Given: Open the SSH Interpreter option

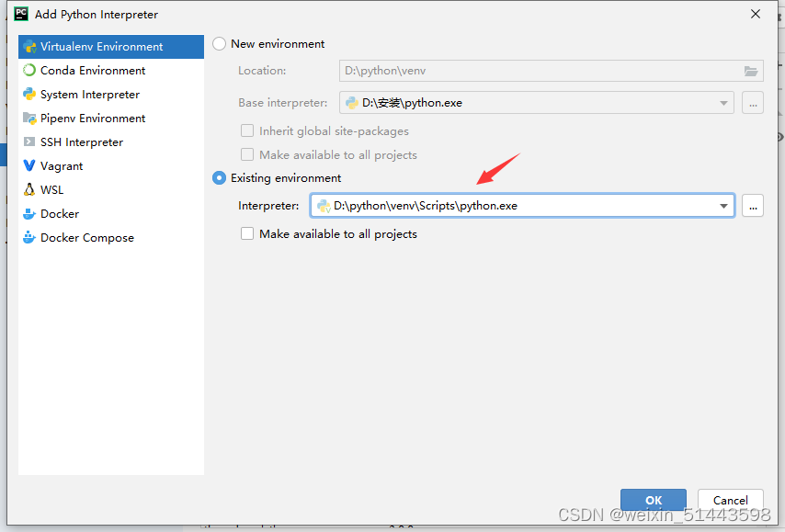Looking at the screenshot, I should click(x=111, y=142).
